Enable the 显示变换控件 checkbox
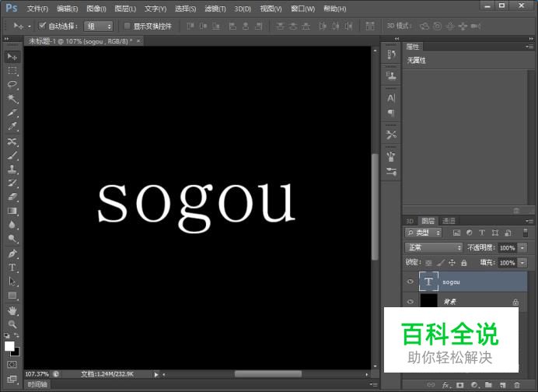Screen dimensions: 538x392 [x=127, y=26]
